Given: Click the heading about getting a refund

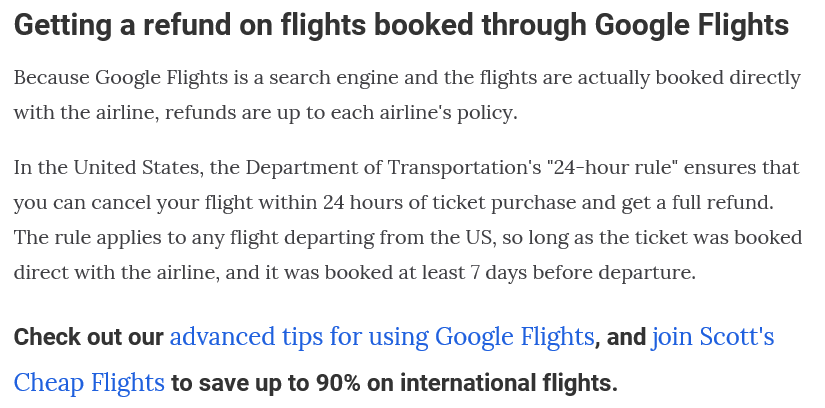Looking at the screenshot, I should tap(401, 25).
